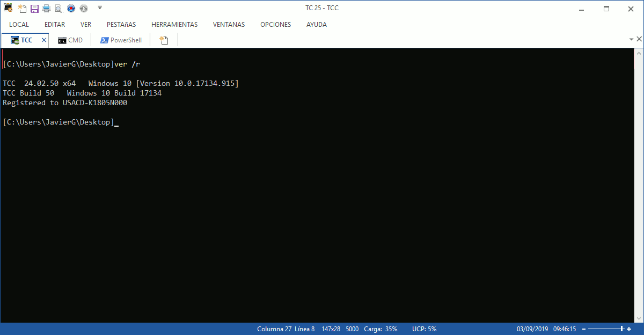Image resolution: width=644 pixels, height=335 pixels.
Task: Click the grey playback macro icon
Action: tap(83, 9)
